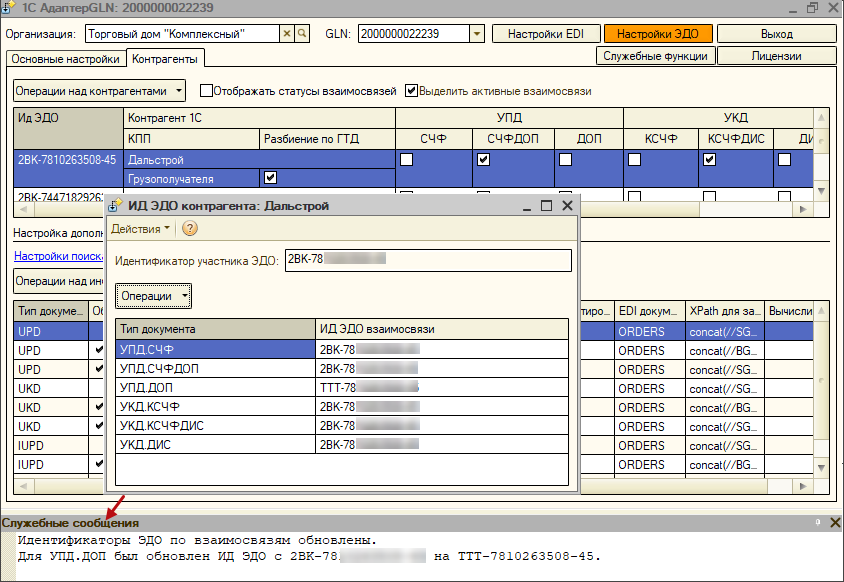The image size is (844, 582).
Task: Click Настройки ЭДО button
Action: (x=658, y=34)
